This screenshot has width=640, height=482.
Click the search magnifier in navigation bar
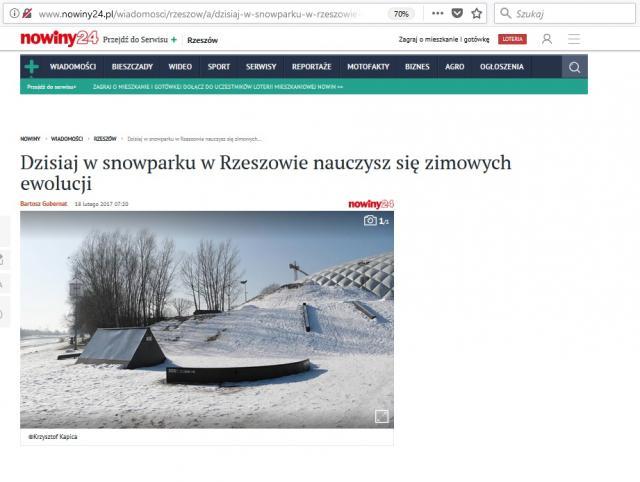pyautogui.click(x=574, y=67)
